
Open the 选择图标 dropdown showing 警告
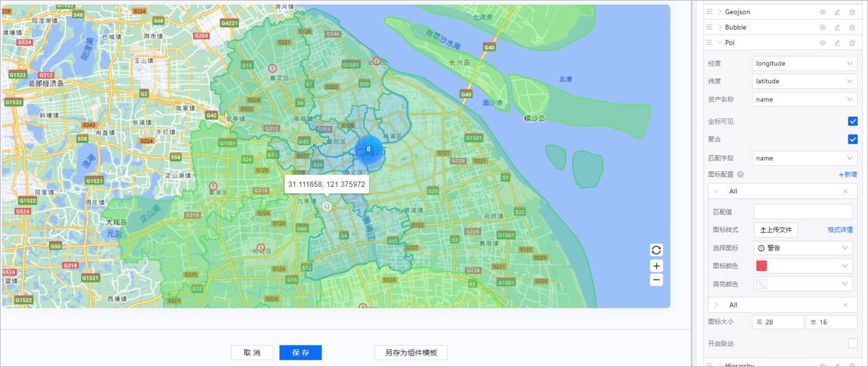[803, 249]
